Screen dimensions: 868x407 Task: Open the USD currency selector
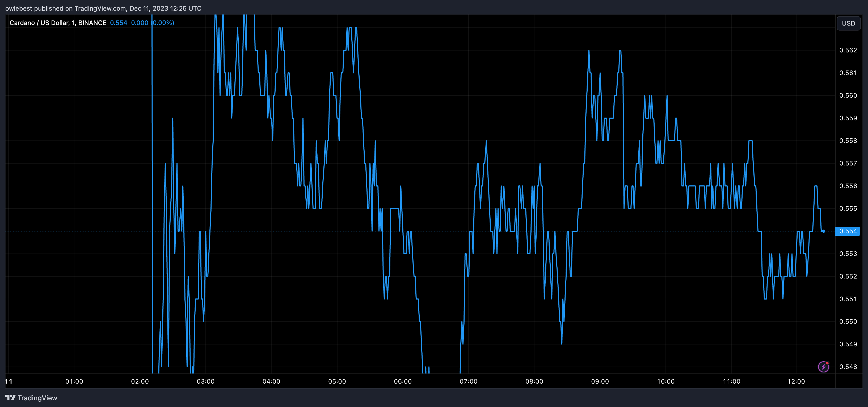click(848, 23)
